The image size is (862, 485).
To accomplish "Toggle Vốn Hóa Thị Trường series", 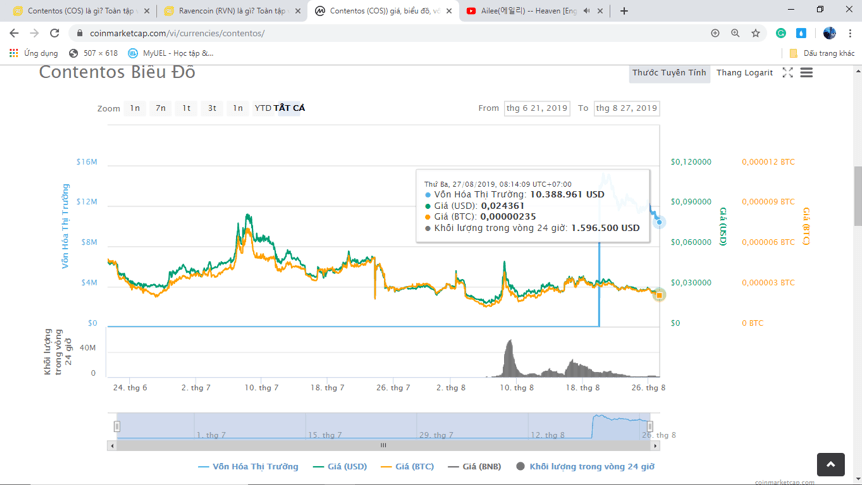I will [248, 466].
